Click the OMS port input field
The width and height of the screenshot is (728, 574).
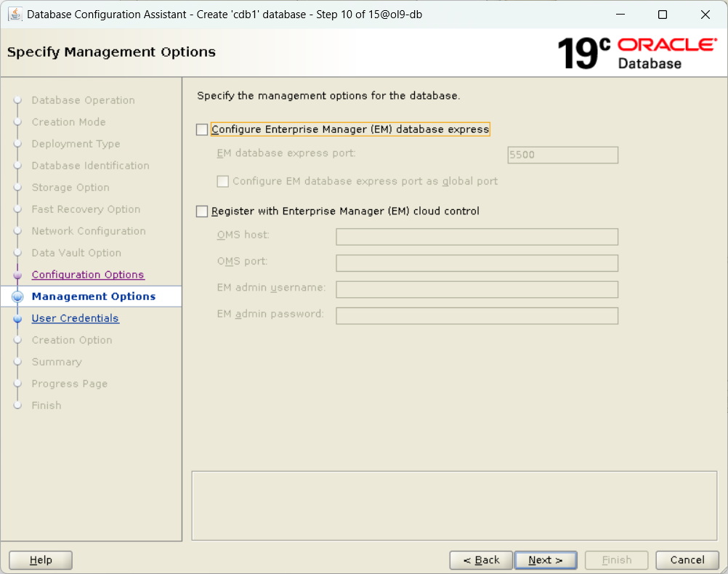click(x=477, y=263)
